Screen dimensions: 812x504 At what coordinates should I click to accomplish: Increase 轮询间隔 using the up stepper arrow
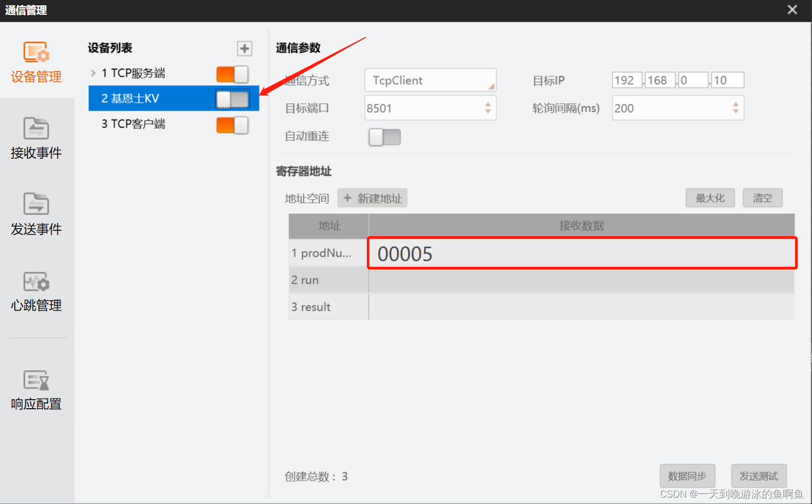click(735, 104)
